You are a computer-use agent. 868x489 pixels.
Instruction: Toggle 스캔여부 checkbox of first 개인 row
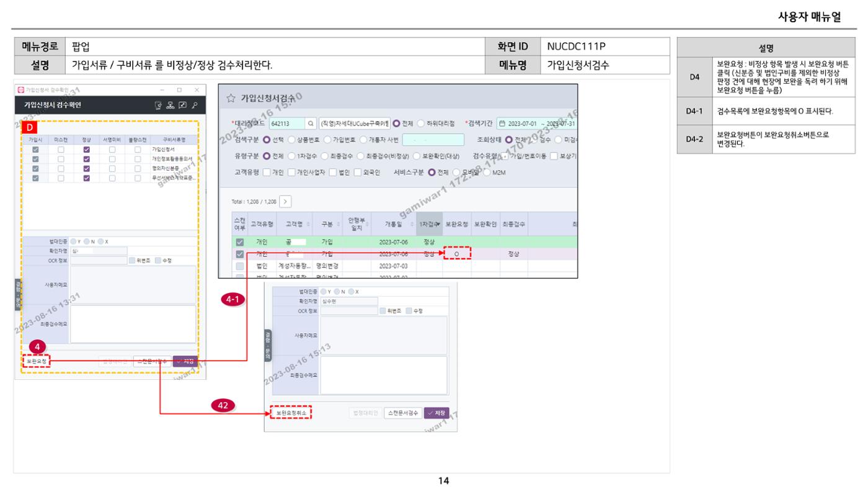[240, 243]
